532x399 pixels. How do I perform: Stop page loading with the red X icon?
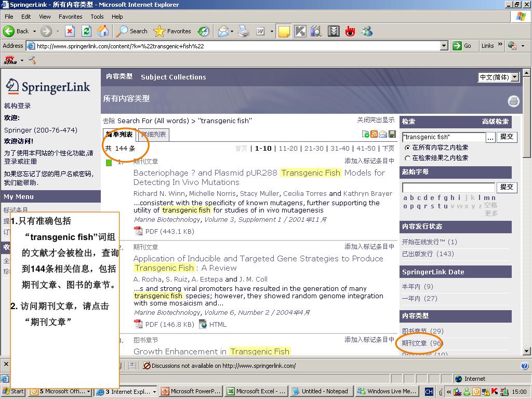[x=70, y=31]
